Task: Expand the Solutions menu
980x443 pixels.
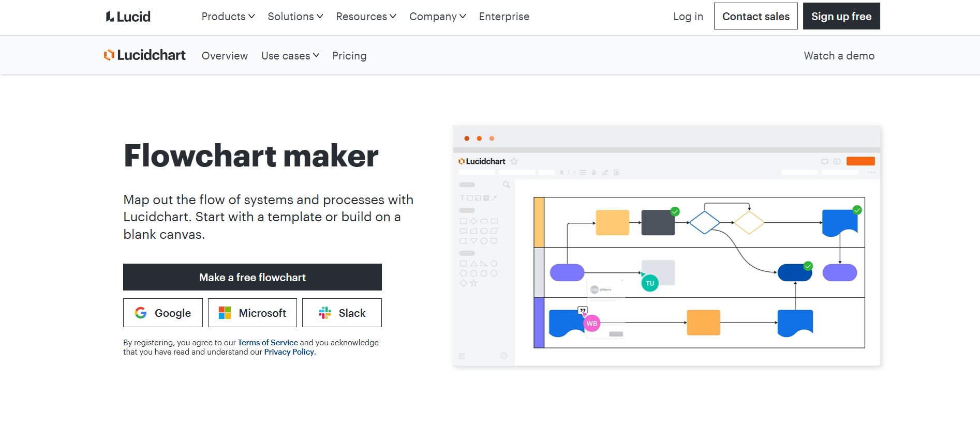Action: coord(295,17)
